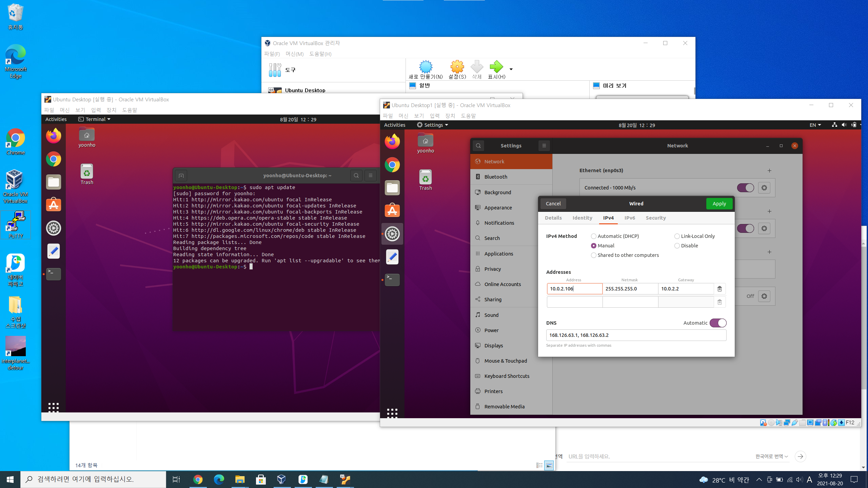Open the Settings hamburger menu

coord(544,146)
